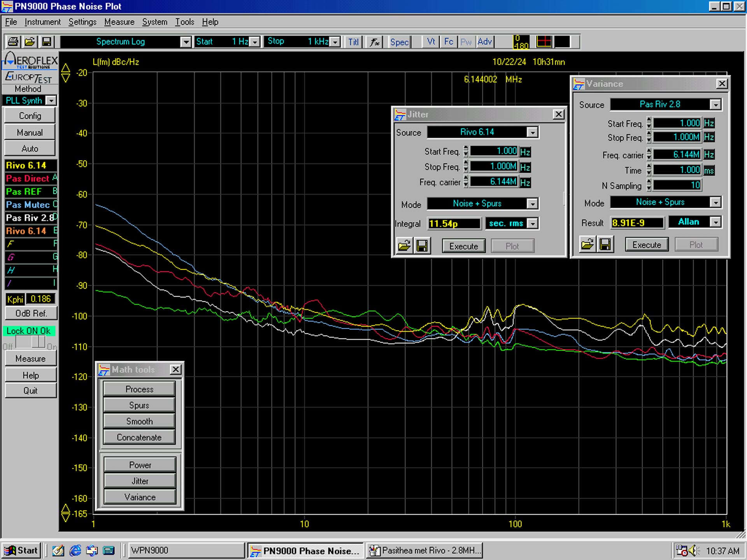Click the print icon in the toolbar

coord(13,42)
